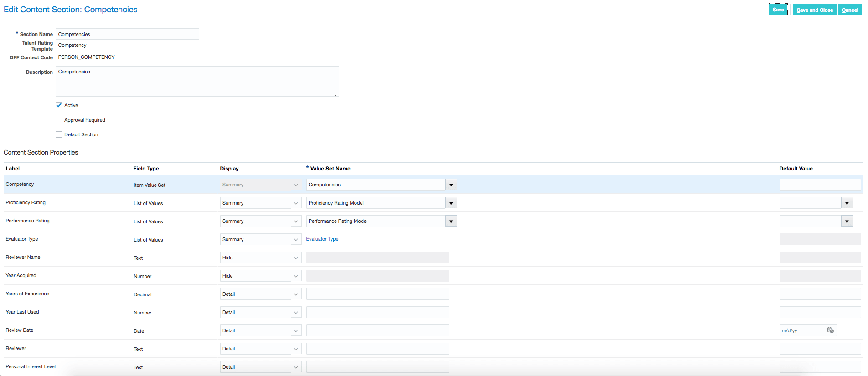The height and width of the screenshot is (376, 868).
Task: Focus Review Date default date field
Action: click(x=802, y=330)
